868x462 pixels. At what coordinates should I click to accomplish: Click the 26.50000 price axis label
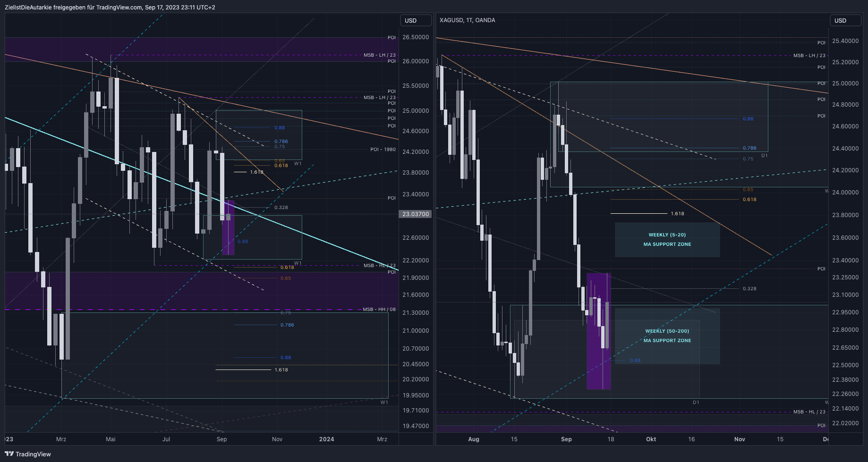(x=416, y=37)
